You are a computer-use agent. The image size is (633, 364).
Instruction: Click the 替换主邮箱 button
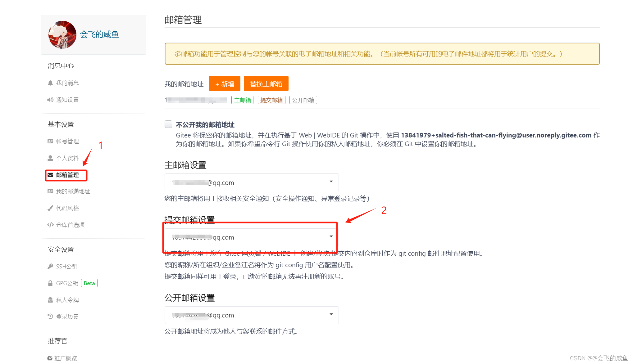pos(266,84)
